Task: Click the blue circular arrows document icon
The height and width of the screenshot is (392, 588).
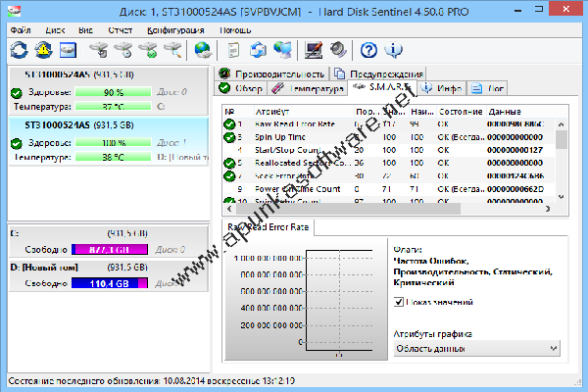Action: pos(258,50)
